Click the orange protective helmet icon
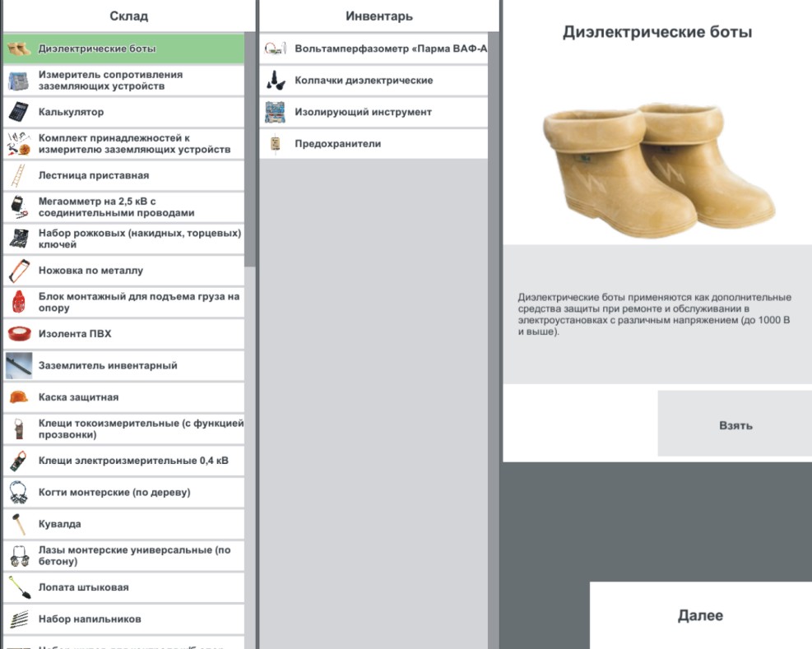The image size is (812, 649). [18, 397]
